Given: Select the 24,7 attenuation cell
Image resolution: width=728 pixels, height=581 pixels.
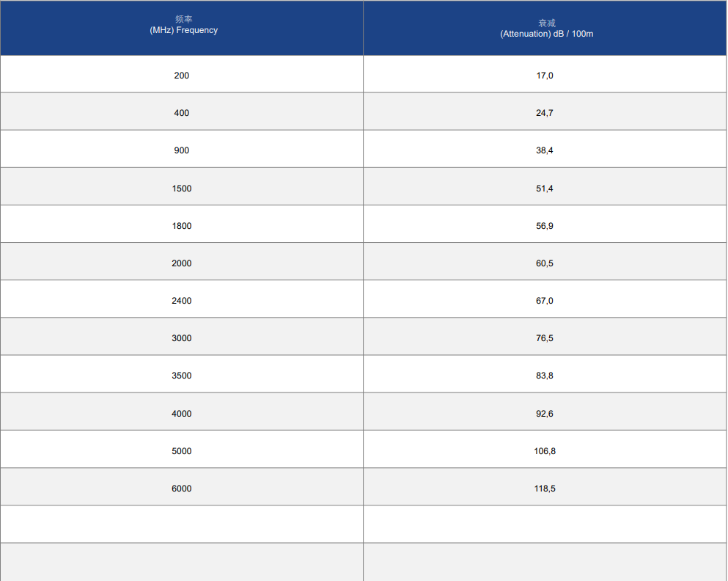Looking at the screenshot, I should pos(545,112).
